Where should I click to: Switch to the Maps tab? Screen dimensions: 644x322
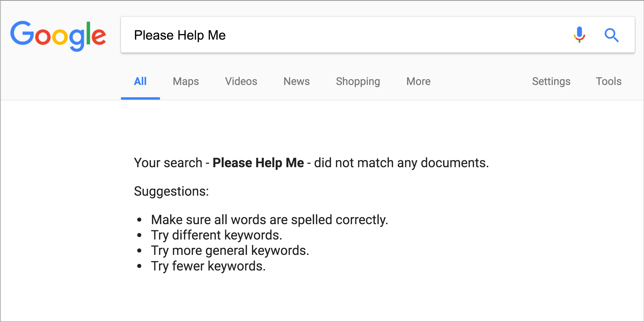click(x=186, y=81)
